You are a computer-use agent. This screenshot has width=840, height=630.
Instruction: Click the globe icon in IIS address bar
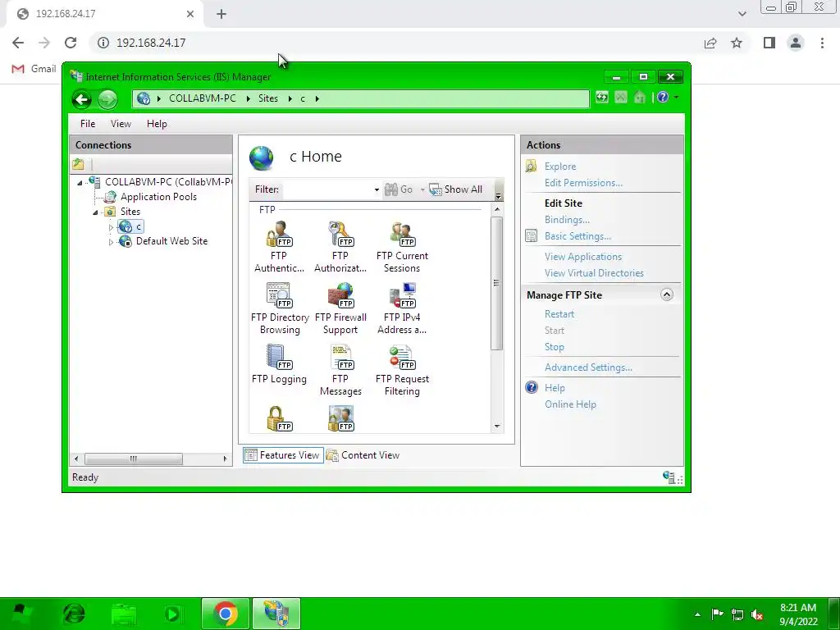144,98
